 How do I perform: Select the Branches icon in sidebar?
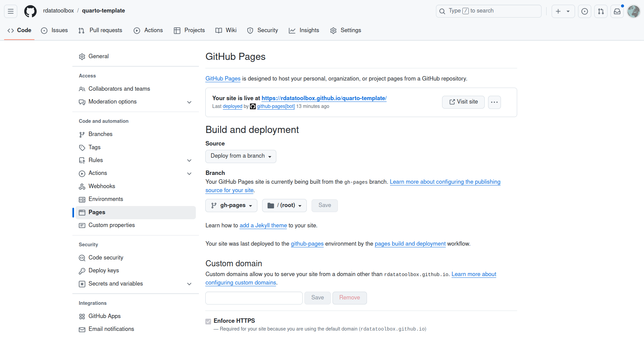click(82, 135)
